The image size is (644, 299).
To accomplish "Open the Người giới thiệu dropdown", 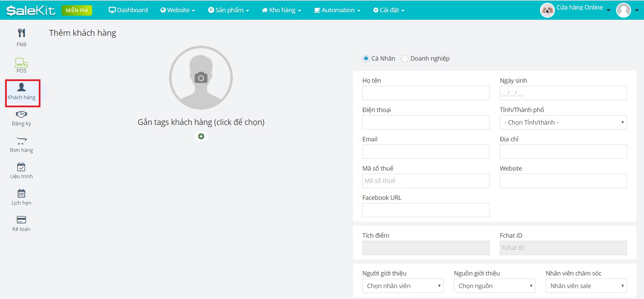I will 403,286.
